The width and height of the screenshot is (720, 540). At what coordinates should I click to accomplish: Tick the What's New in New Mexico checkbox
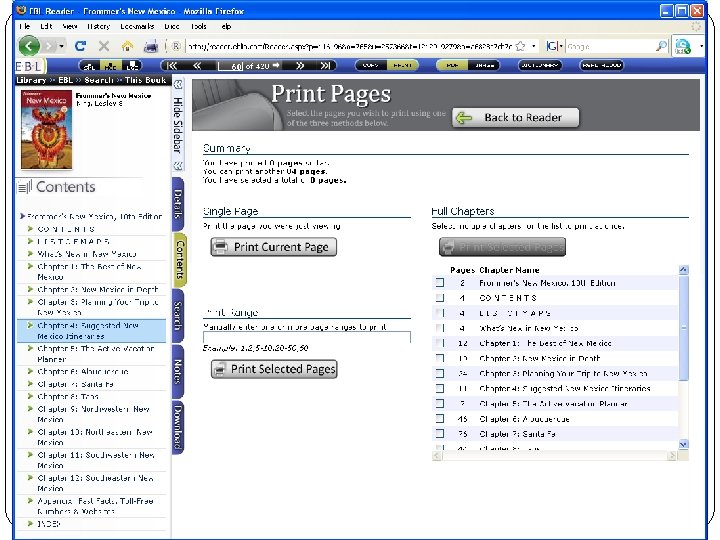[x=440, y=328]
